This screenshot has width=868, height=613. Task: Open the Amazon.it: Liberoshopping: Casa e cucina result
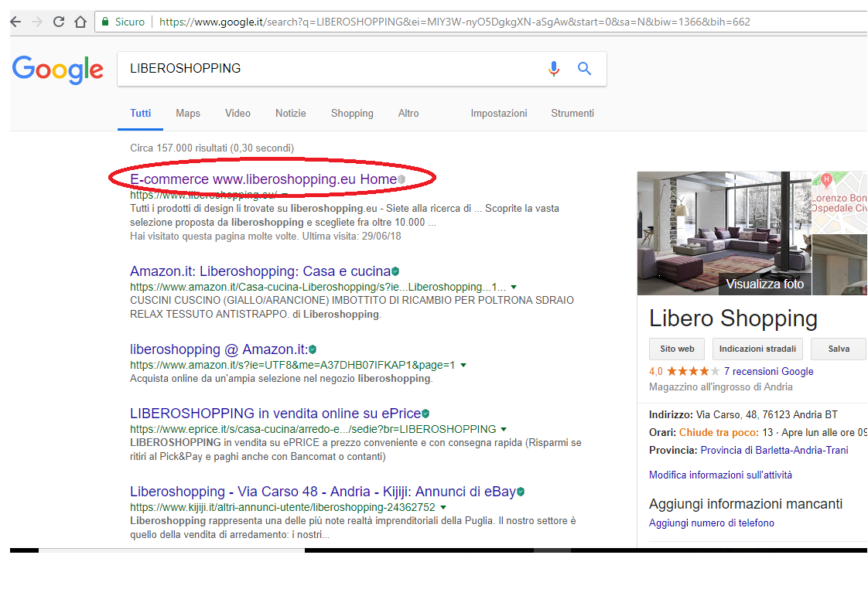click(260, 271)
